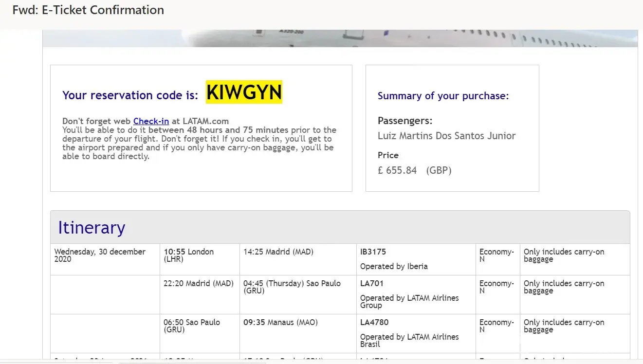Select the passenger name Luiz Martins Dos Santos Junior
The height and width of the screenshot is (364, 643).
[x=446, y=136]
